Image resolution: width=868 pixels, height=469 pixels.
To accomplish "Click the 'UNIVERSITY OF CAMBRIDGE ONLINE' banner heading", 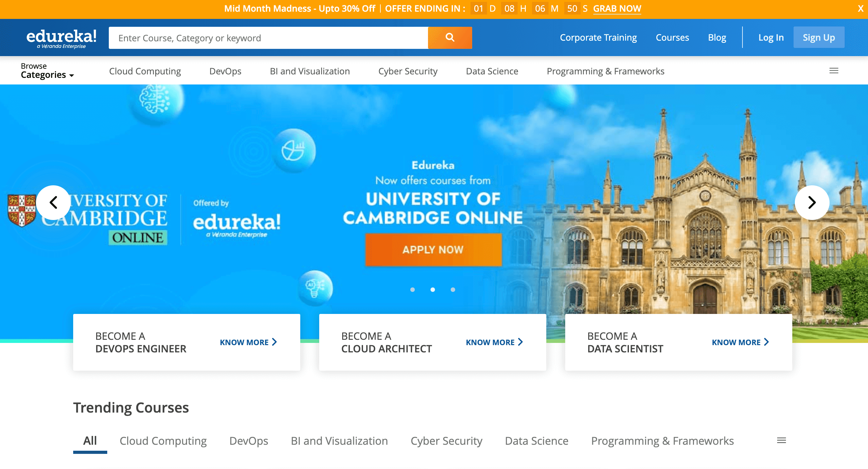I will pos(433,208).
